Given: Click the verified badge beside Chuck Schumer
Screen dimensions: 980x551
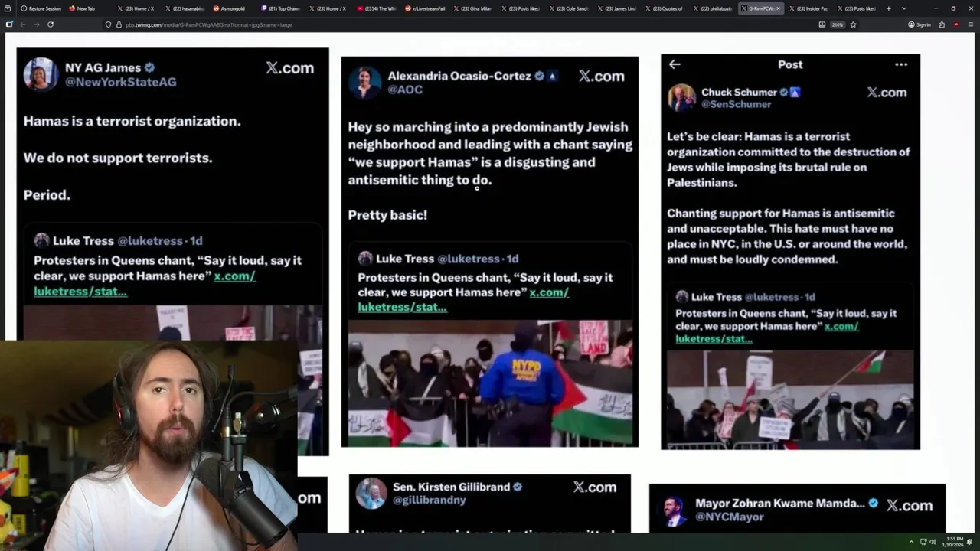Looking at the screenshot, I should 783,92.
